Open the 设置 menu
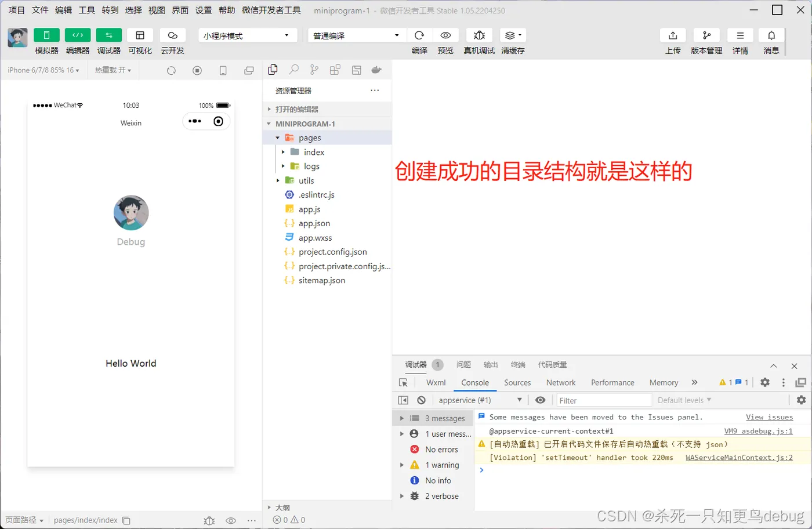 pos(204,10)
